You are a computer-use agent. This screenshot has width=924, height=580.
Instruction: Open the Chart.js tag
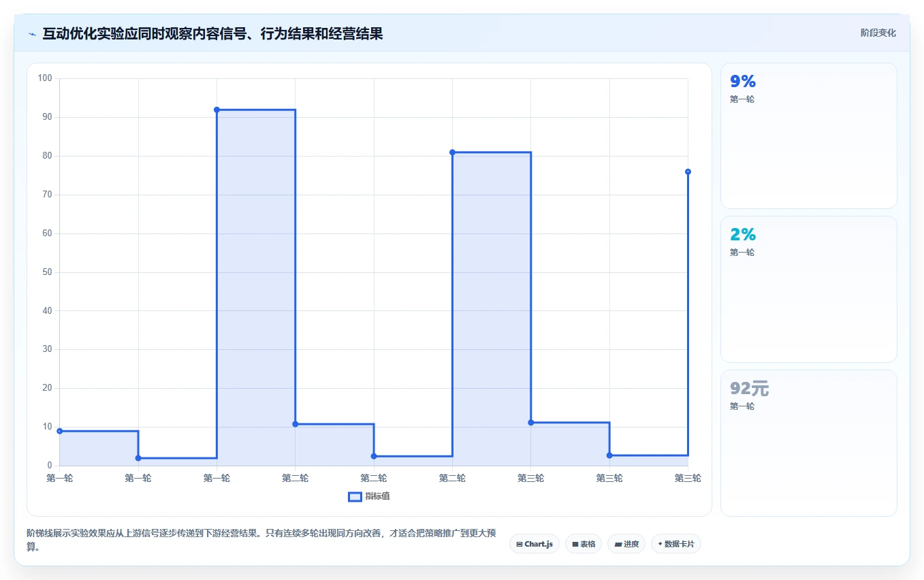click(535, 544)
